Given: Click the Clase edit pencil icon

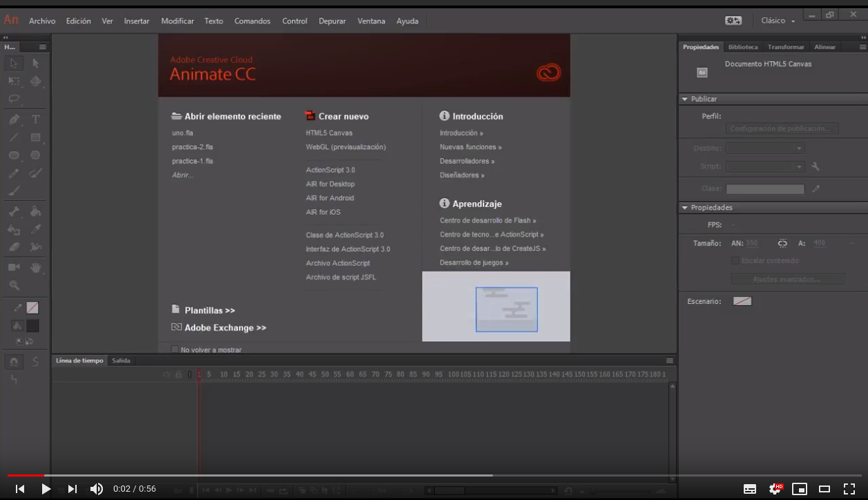Looking at the screenshot, I should coord(816,189).
